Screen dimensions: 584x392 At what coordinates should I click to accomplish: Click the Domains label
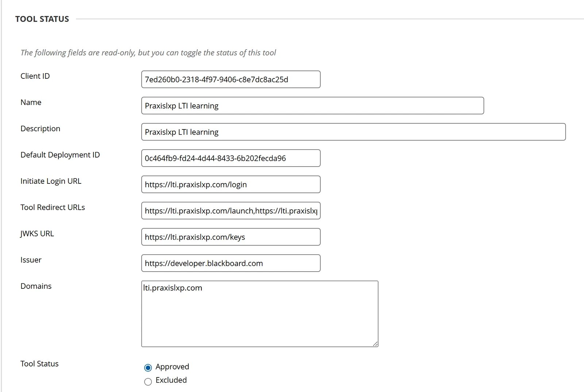pyautogui.click(x=36, y=286)
